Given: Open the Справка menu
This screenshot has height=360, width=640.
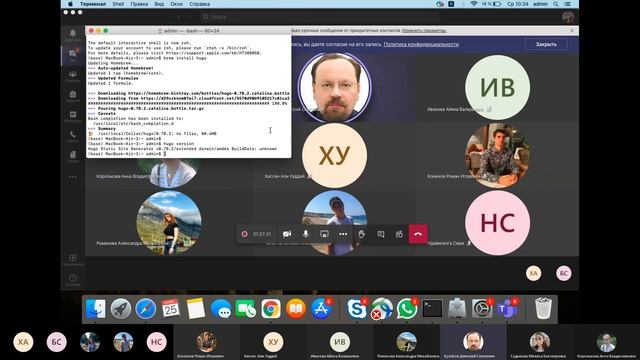Looking at the screenshot, I should 200,4.
